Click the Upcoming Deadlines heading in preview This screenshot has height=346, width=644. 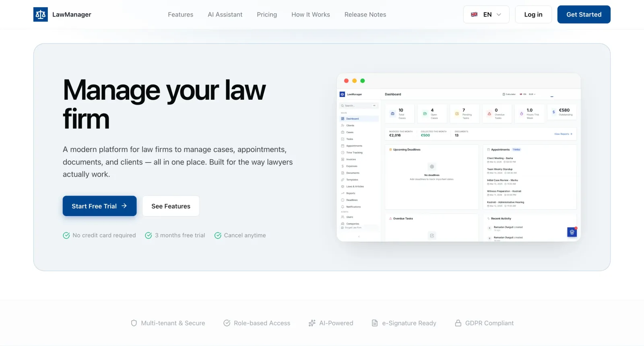click(407, 150)
